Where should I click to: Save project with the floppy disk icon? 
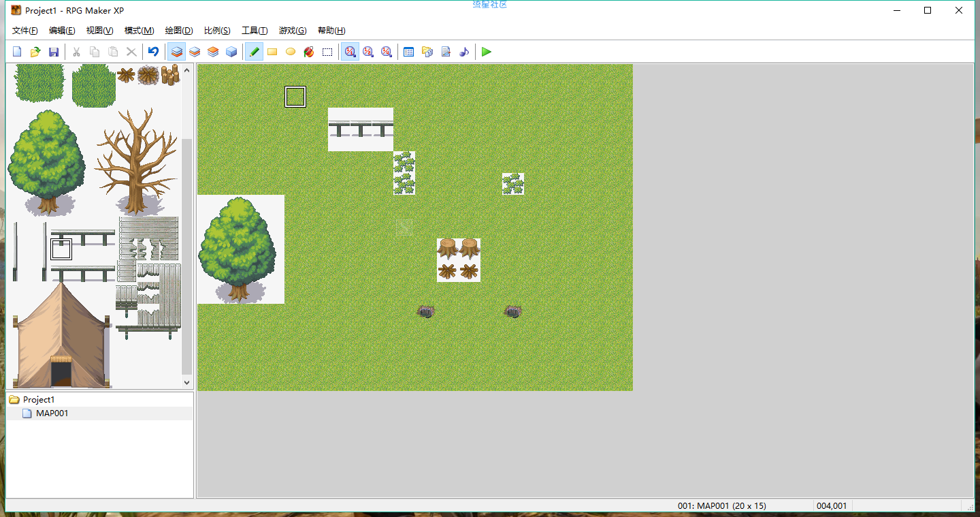(54, 52)
